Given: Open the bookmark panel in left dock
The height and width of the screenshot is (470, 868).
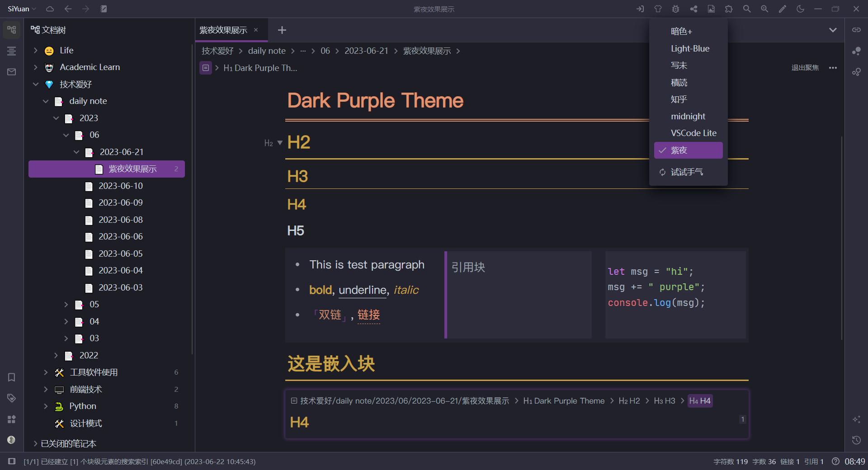Looking at the screenshot, I should 12,377.
